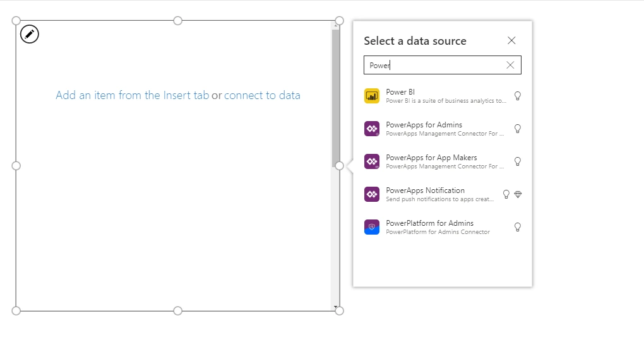Click the bottom-center resize handle of gallery
This screenshot has width=644, height=362.
pyautogui.click(x=178, y=311)
